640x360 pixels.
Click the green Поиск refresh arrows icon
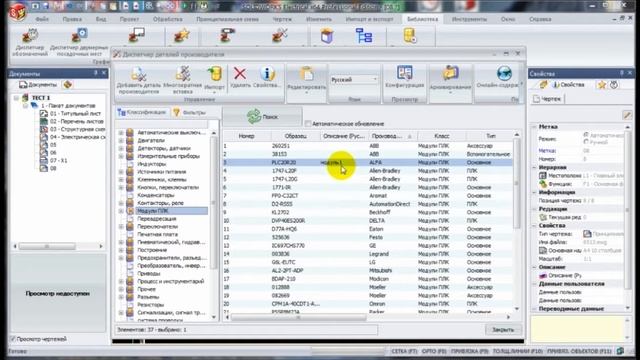[253, 116]
